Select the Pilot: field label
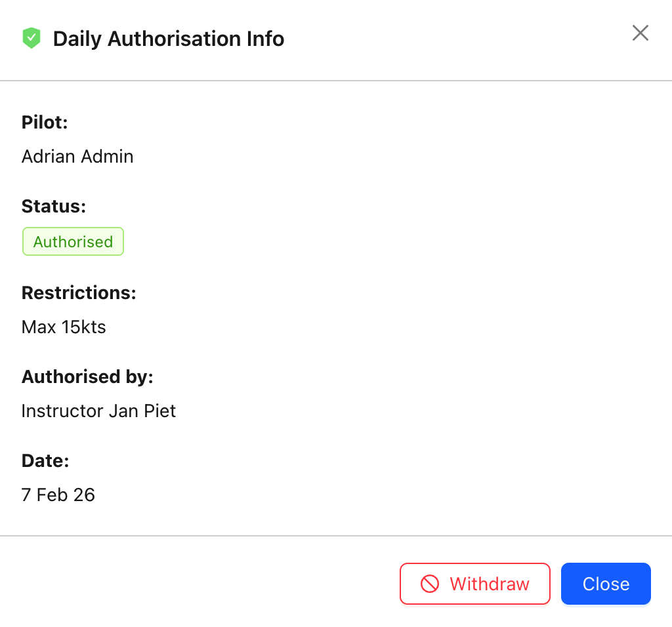Viewport: 672px width, 627px height. pos(44,122)
